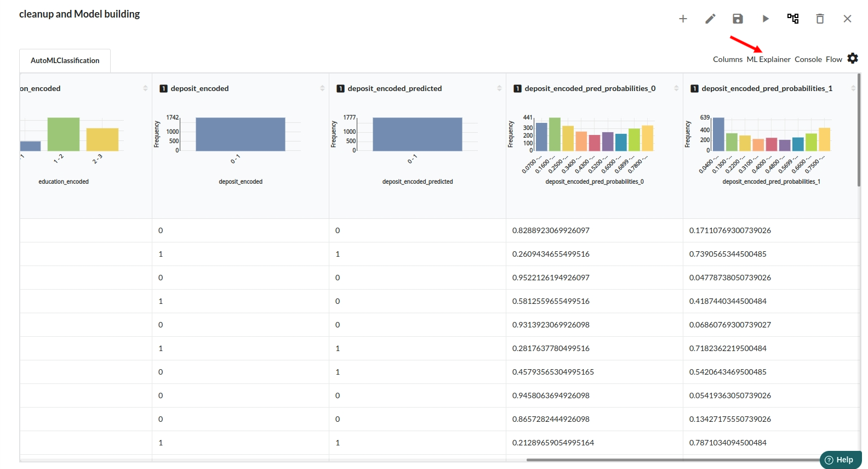868x469 pixels.
Task: Click education_encoded label below chart
Action: tap(64, 182)
